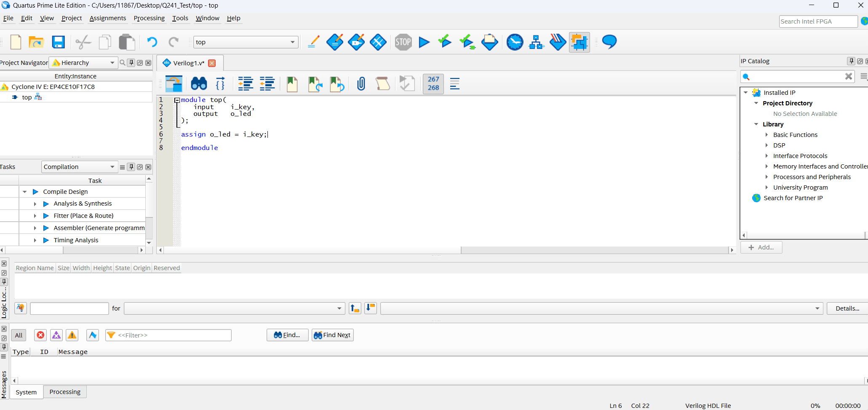This screenshot has width=868, height=410.
Task: Open the Programmer tool icon
Action: pyautogui.click(x=558, y=42)
